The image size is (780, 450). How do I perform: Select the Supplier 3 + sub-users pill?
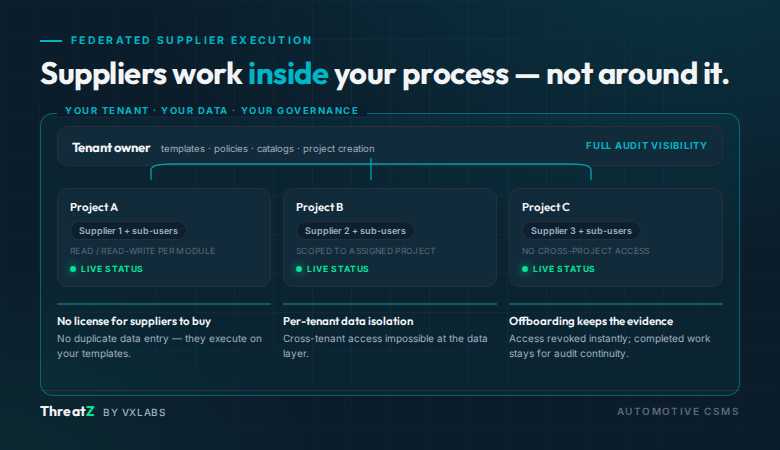(x=581, y=231)
